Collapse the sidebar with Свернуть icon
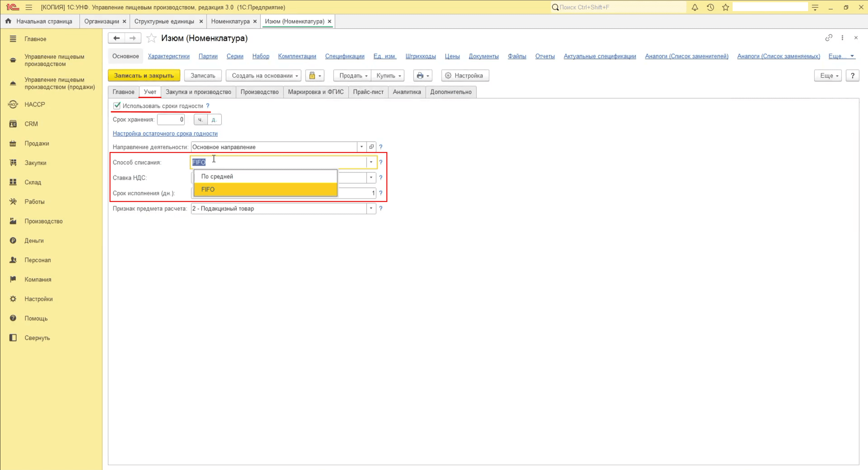Screen dimensions: 868x470 coord(13,338)
